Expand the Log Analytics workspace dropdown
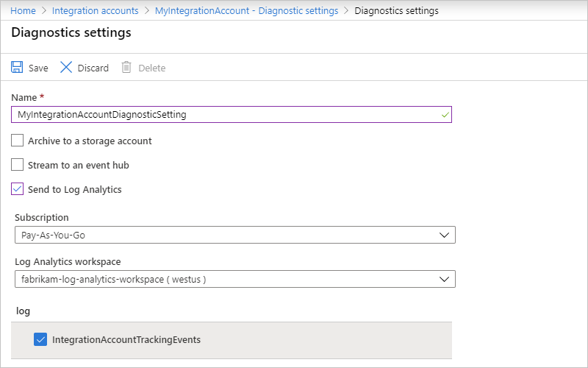This screenshot has height=368, width=588. [x=234, y=279]
